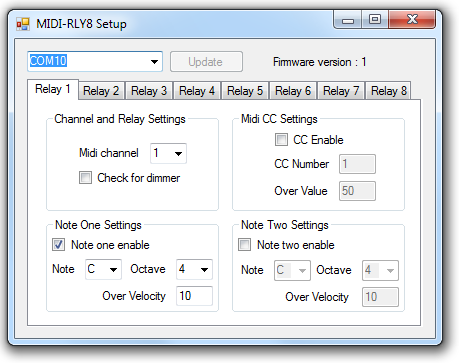Click the Over Velocity field in Note One Settings
This screenshot has width=459, height=363.
point(194,296)
